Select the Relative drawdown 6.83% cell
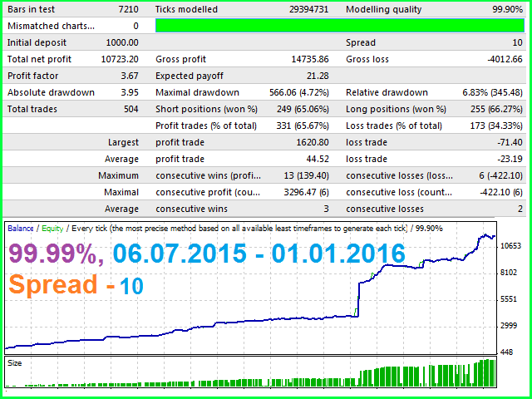 [x=492, y=92]
